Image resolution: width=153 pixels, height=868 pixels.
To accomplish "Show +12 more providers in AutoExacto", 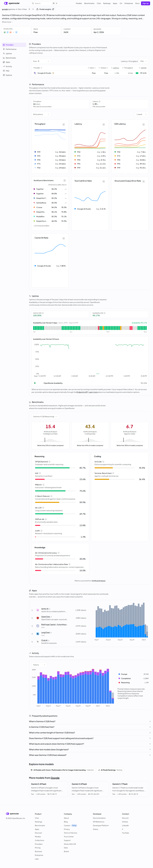I will 41,226.
